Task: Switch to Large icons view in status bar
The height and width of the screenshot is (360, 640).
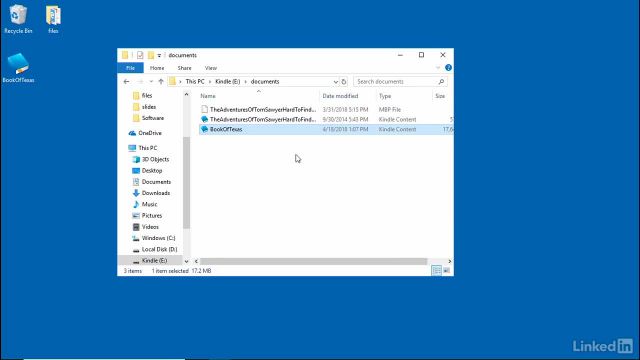Action: pyautogui.click(x=447, y=271)
